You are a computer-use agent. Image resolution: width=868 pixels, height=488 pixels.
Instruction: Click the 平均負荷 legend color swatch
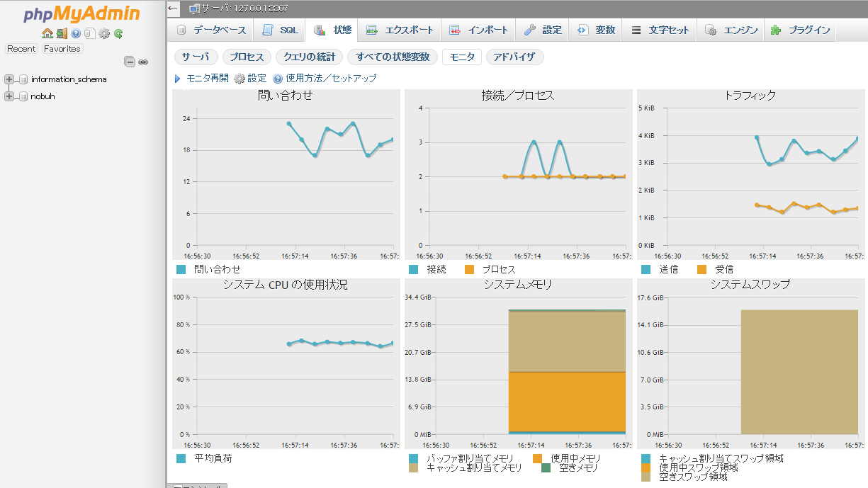coord(181,458)
